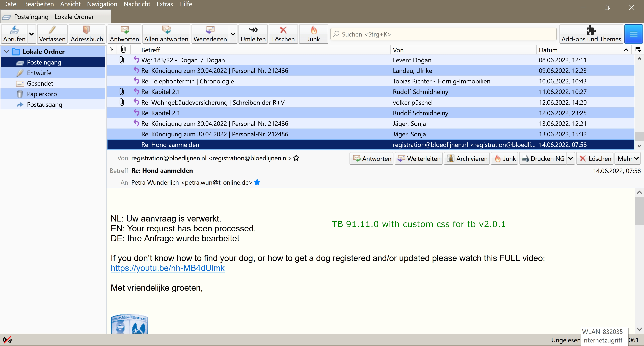
Task: Open the Nachricht menu
Action: click(x=137, y=4)
